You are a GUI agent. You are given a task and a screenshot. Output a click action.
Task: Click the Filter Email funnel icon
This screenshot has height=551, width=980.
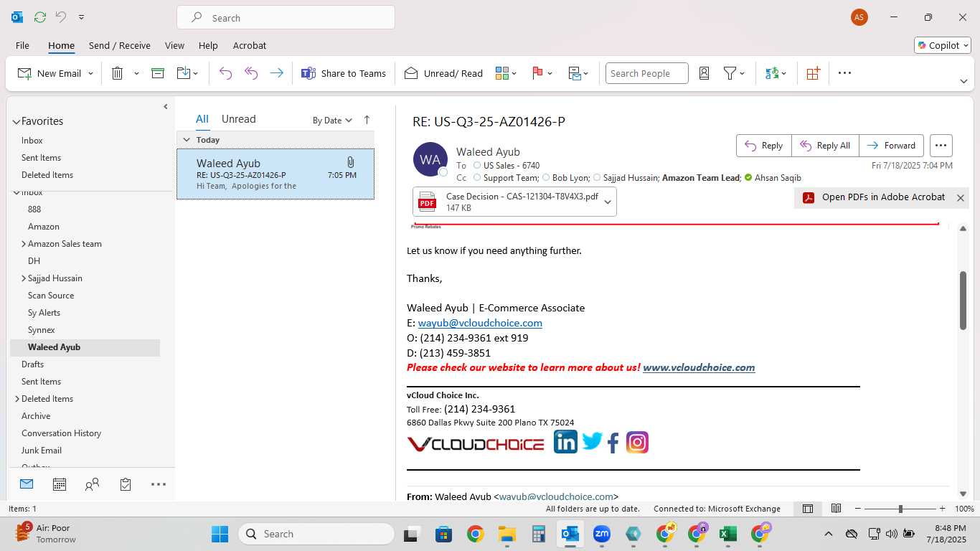(730, 73)
